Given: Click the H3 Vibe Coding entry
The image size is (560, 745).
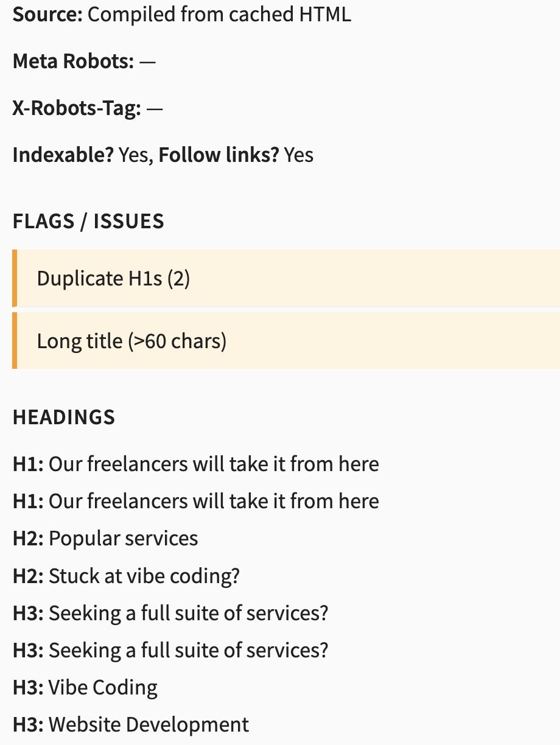Looking at the screenshot, I should [85, 687].
